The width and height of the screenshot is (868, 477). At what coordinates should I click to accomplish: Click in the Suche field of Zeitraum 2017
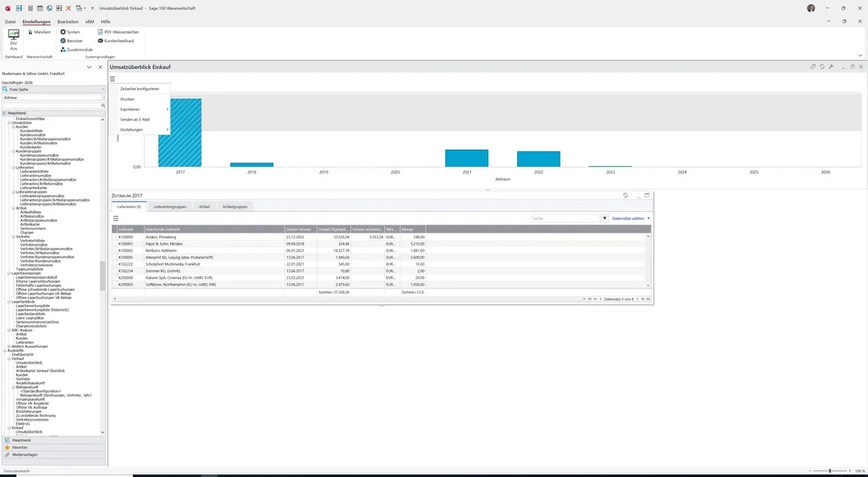pyautogui.click(x=565, y=218)
